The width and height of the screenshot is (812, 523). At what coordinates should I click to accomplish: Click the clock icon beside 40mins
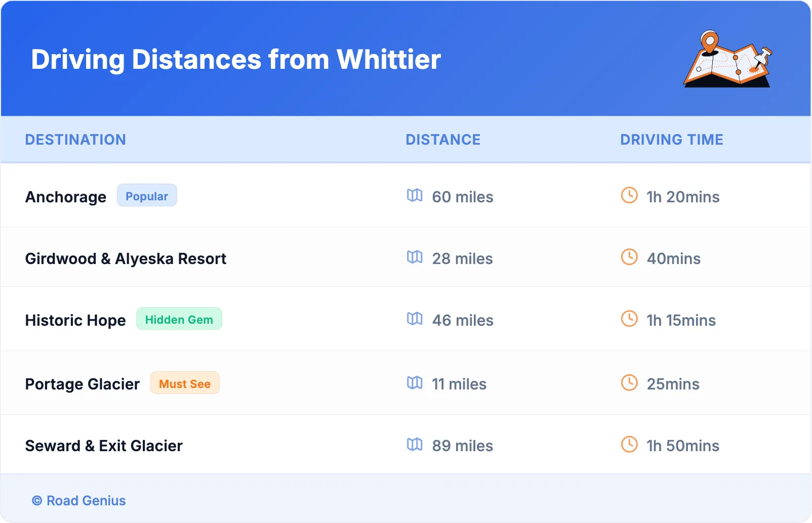pos(629,257)
